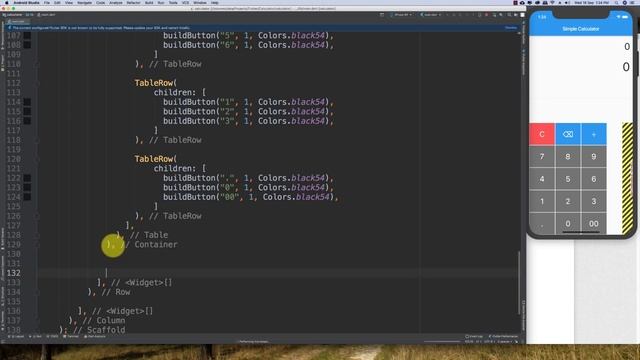Tap the 00 key on the calculator
This screenshot has height=360, width=640.
tap(594, 223)
